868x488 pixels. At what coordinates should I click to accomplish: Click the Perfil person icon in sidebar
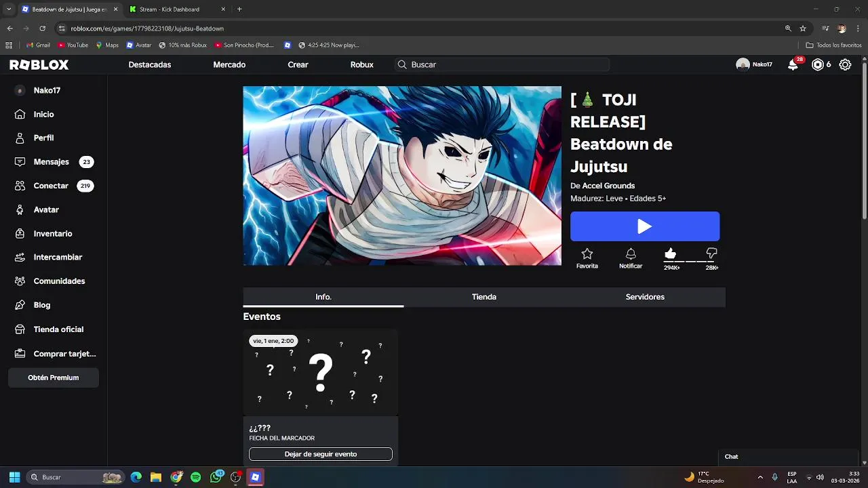coord(20,138)
